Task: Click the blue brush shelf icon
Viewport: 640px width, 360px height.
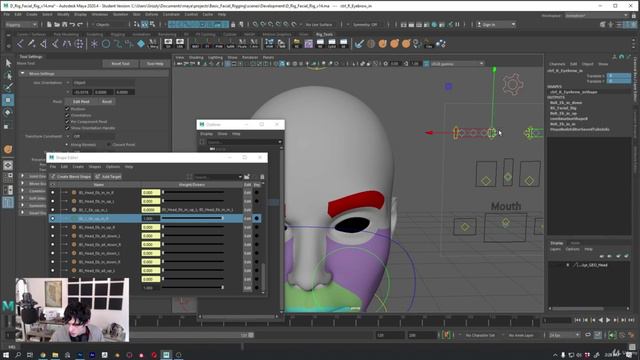Action: click(x=359, y=44)
